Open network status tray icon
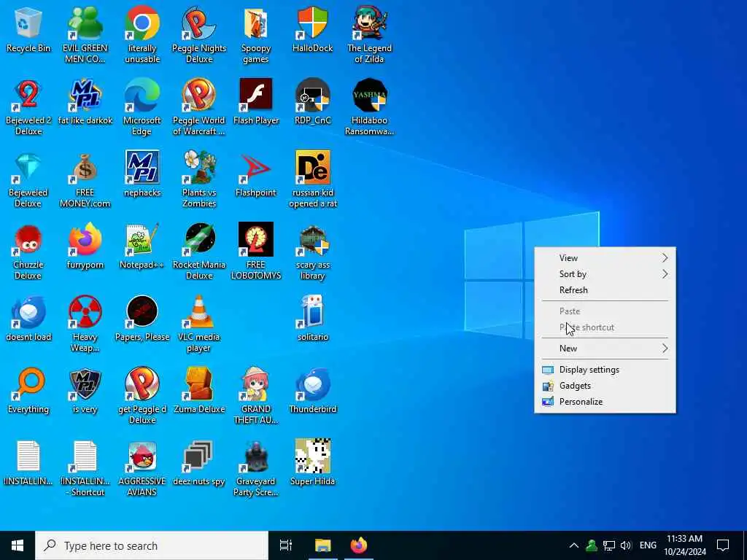Image resolution: width=747 pixels, height=560 pixels. (x=608, y=545)
